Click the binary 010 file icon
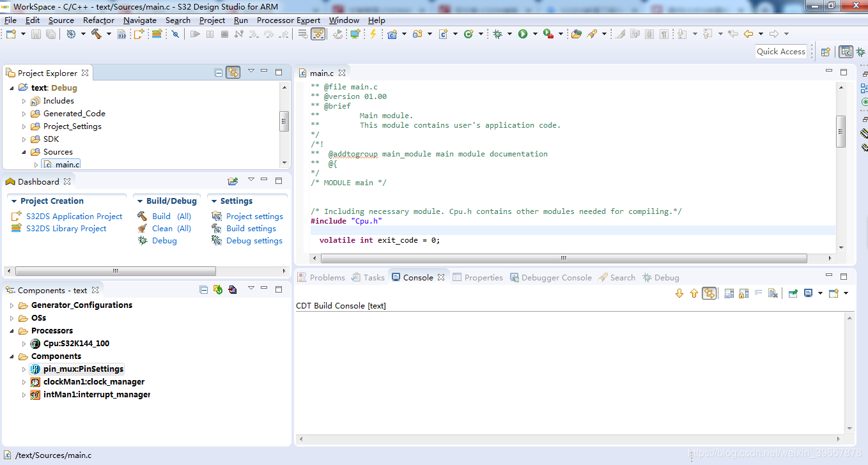Image resolution: width=868 pixels, height=465 pixels. pyautogui.click(x=122, y=34)
